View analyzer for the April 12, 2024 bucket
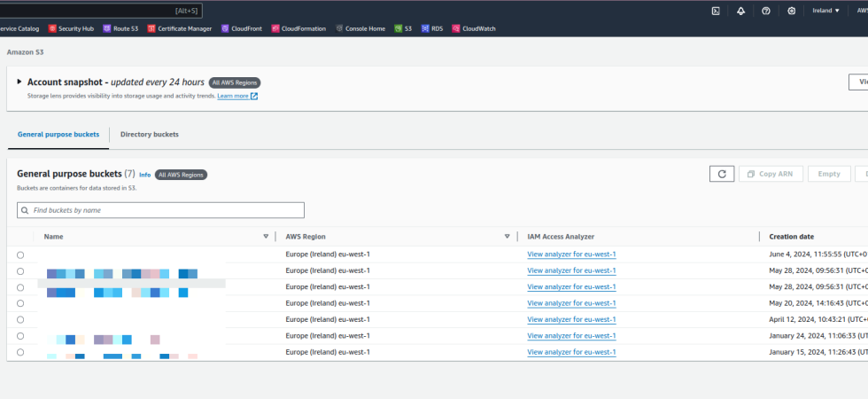Viewport: 868px width, 399px height. pyautogui.click(x=571, y=320)
